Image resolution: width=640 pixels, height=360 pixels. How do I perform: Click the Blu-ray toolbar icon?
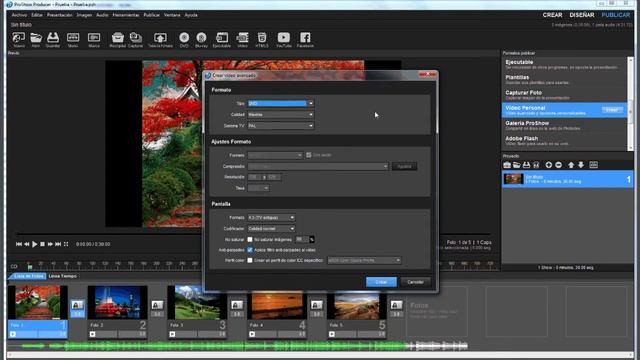click(x=201, y=39)
